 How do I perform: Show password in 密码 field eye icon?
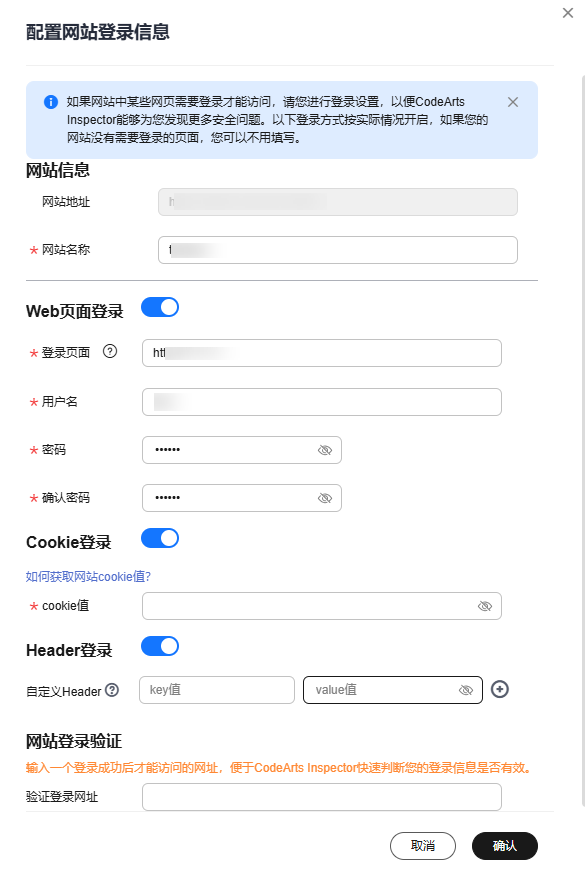[x=325, y=450]
